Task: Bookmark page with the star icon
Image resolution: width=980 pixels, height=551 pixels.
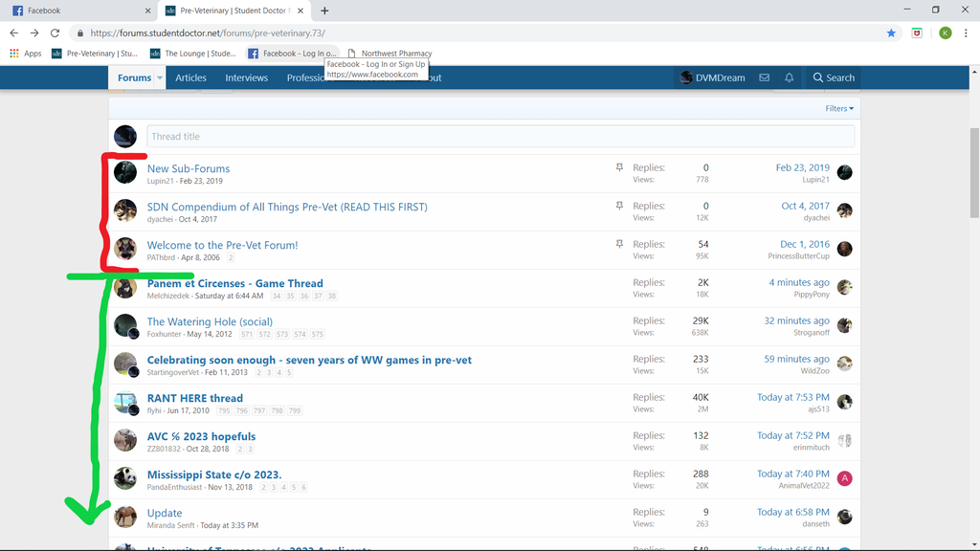Action: (x=891, y=33)
